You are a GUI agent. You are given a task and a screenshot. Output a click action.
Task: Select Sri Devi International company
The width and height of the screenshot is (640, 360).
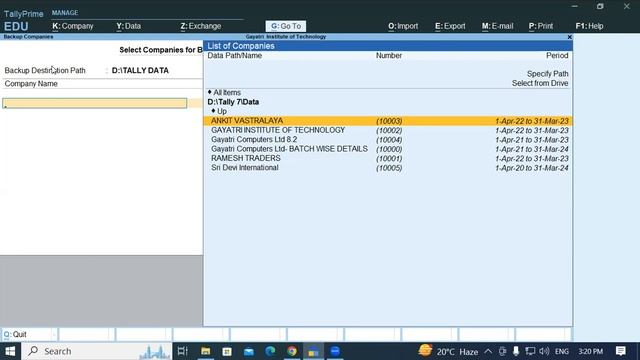pos(388,168)
